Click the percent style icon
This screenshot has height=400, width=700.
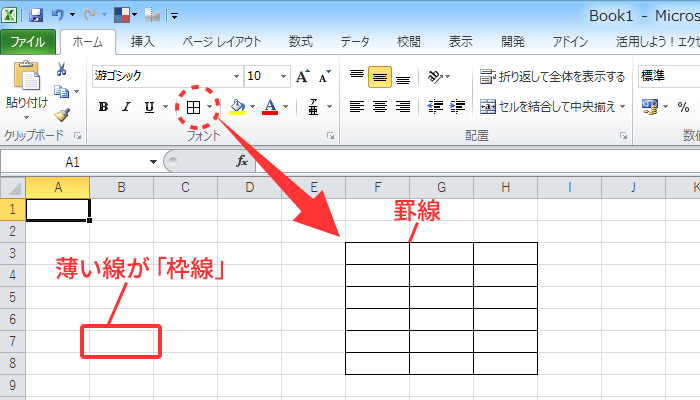click(683, 107)
